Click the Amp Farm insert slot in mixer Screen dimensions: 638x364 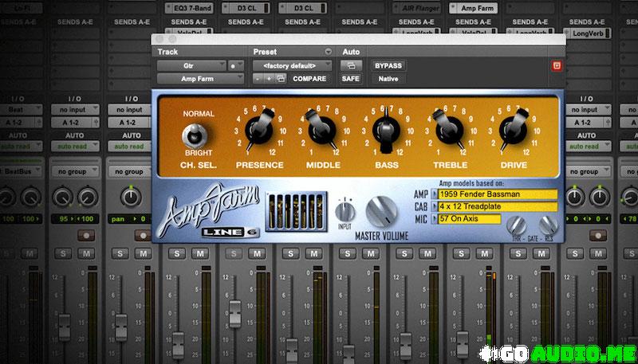click(x=474, y=8)
